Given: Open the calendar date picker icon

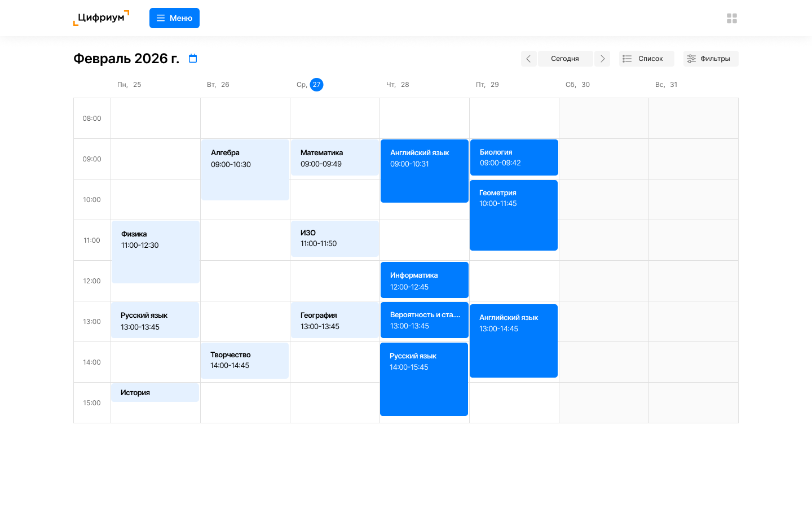Looking at the screenshot, I should 193,59.
